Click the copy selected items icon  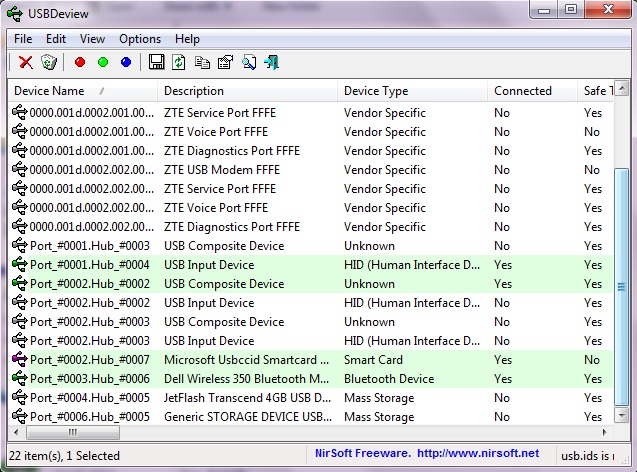202,63
